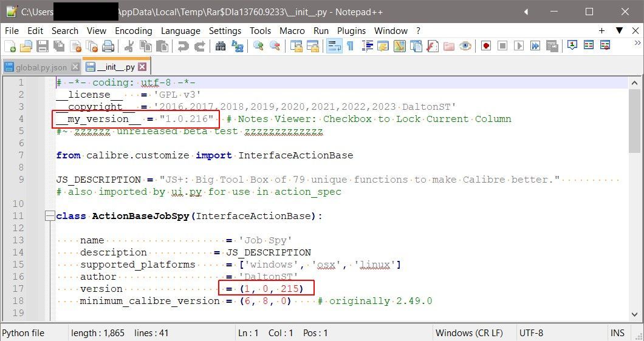
Task: Zoom out with the red minus magnifier
Action: pos(275,46)
